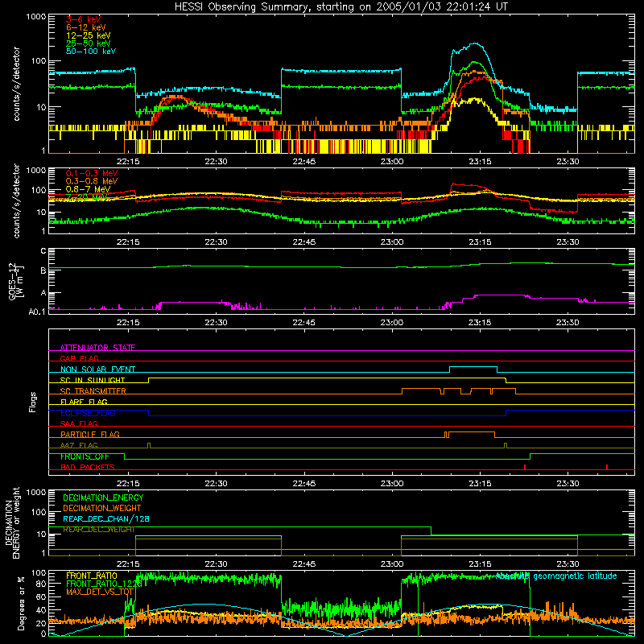644x644 pixels.
Task: Select the red BAD_PACKETS label
Action: pos(88,467)
